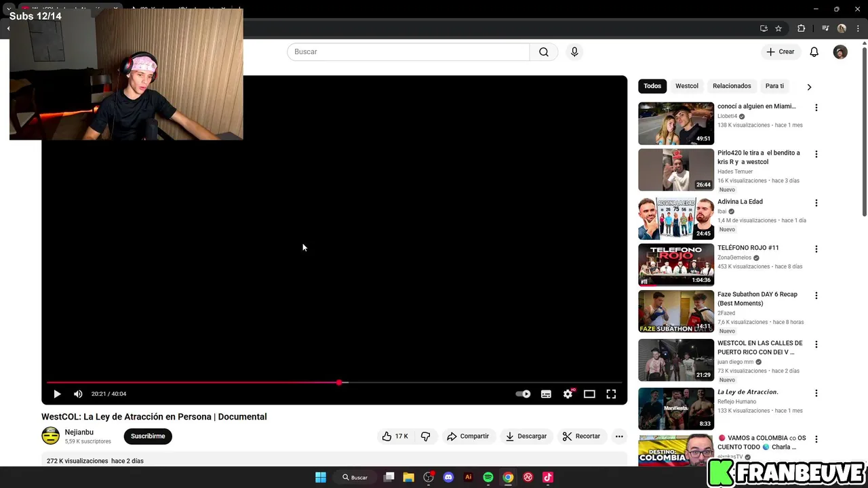
Task: Open the Chrome three-dot menu
Action: pos(858,28)
